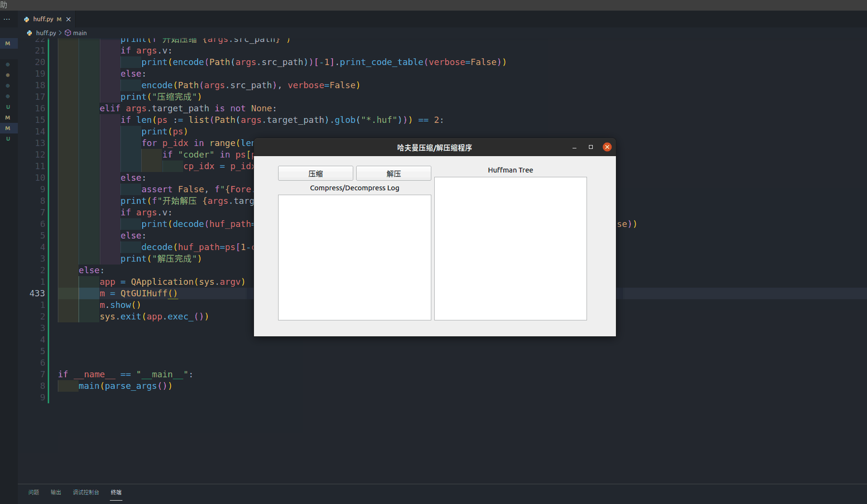
Task: Click the app = QApplication(sys.argv) line
Action: pyautogui.click(x=173, y=282)
